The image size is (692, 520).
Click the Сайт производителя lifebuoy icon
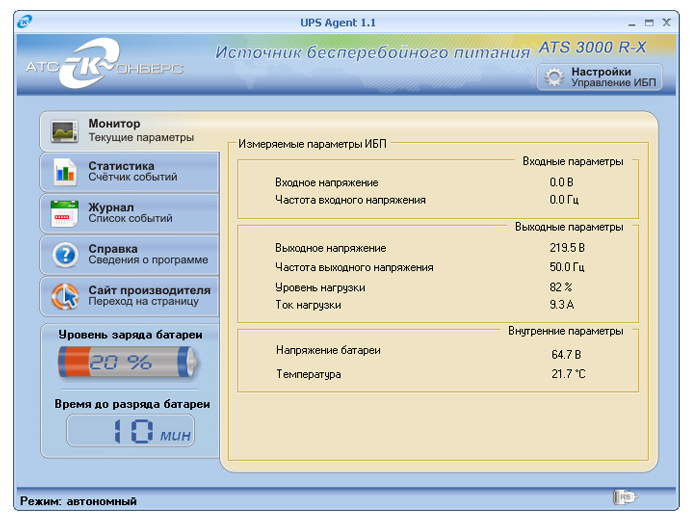point(65,296)
